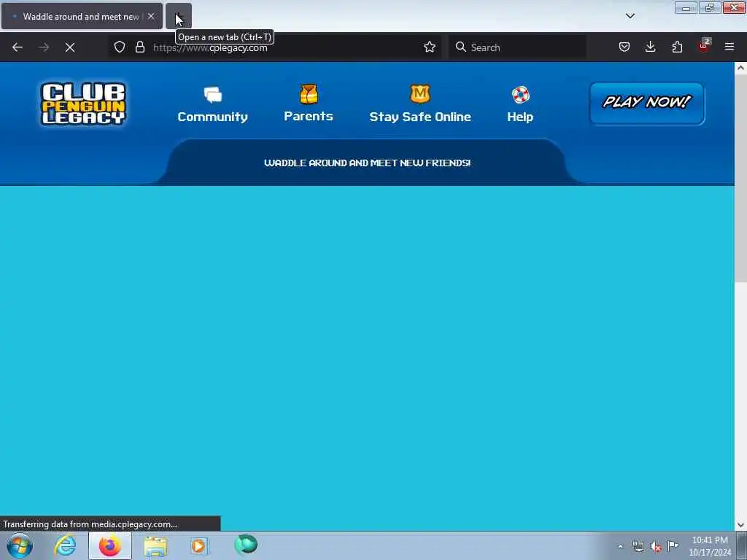747x560 pixels.
Task: Open the Parents menu link
Action: pos(309,116)
